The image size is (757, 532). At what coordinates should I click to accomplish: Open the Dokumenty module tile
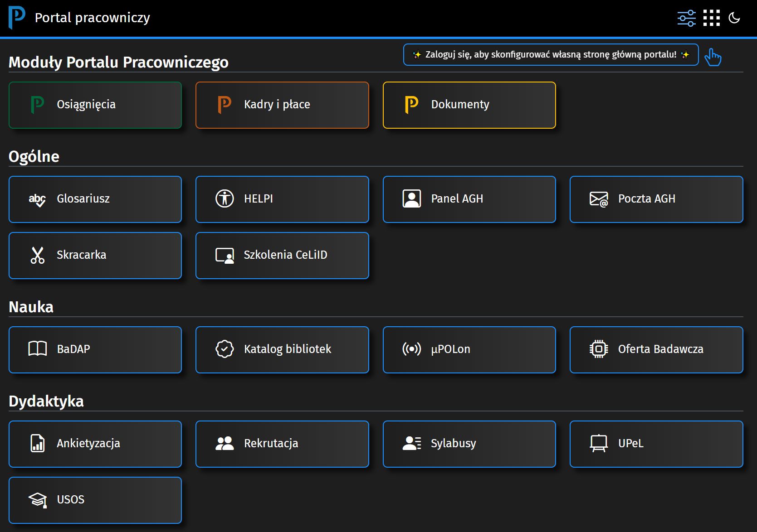pos(469,105)
